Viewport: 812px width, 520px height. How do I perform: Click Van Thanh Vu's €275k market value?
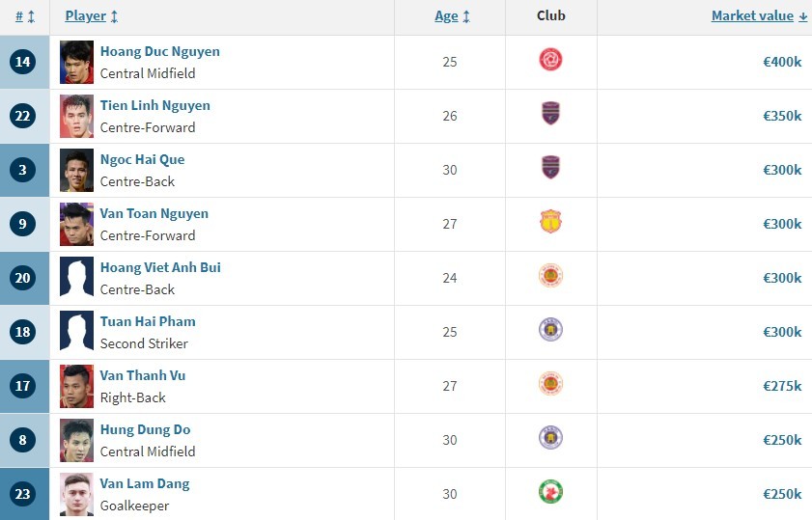pyautogui.click(x=782, y=386)
